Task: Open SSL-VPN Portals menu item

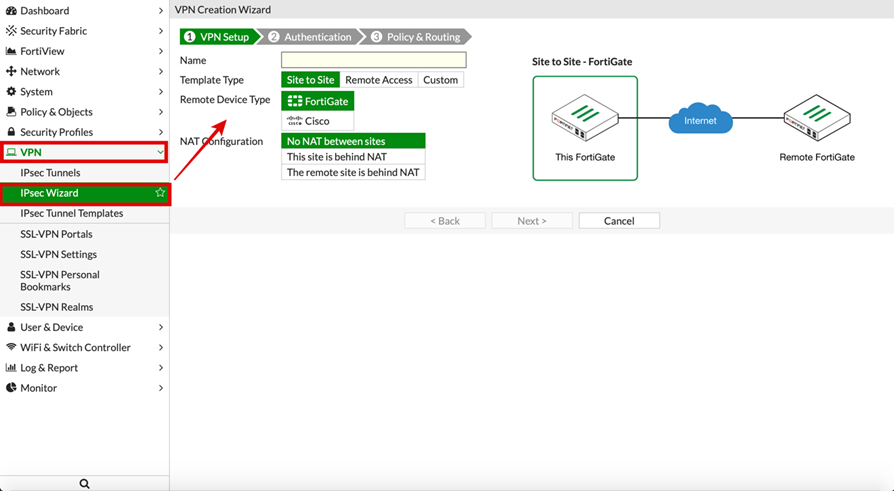Action: pyautogui.click(x=84, y=234)
